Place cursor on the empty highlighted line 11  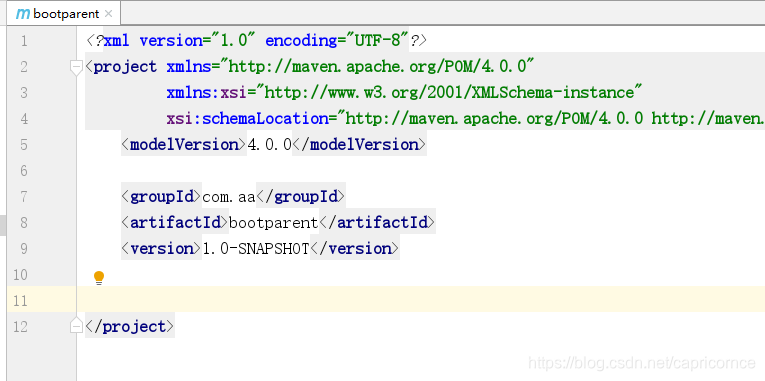pos(420,300)
